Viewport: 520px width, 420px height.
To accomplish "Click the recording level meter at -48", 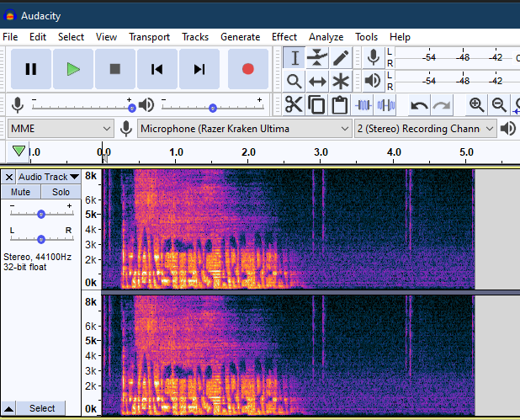I will coord(463,57).
